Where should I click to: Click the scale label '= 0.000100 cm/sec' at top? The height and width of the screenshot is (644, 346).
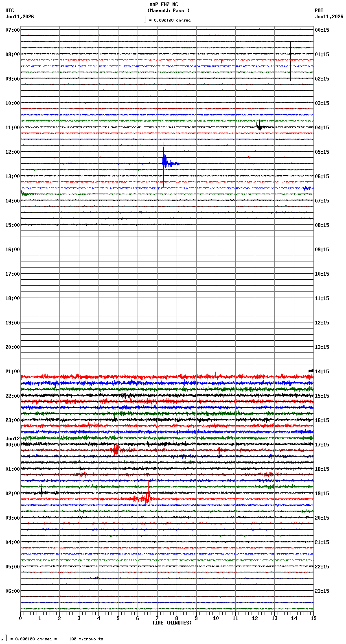(x=170, y=20)
